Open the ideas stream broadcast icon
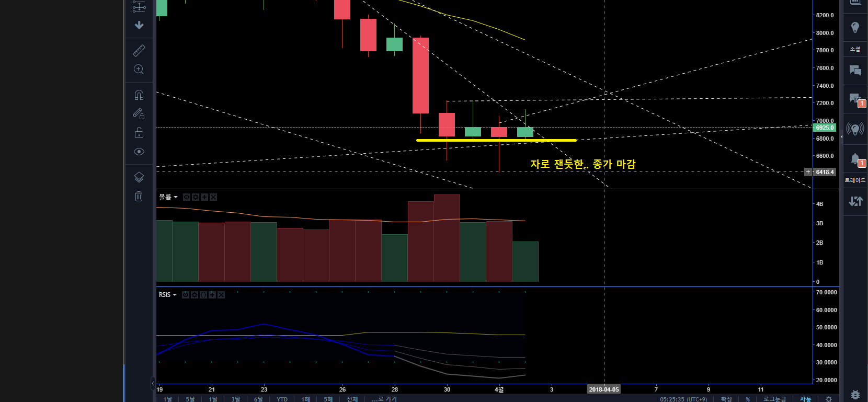Viewport: 868px width, 402px height. pos(855,129)
